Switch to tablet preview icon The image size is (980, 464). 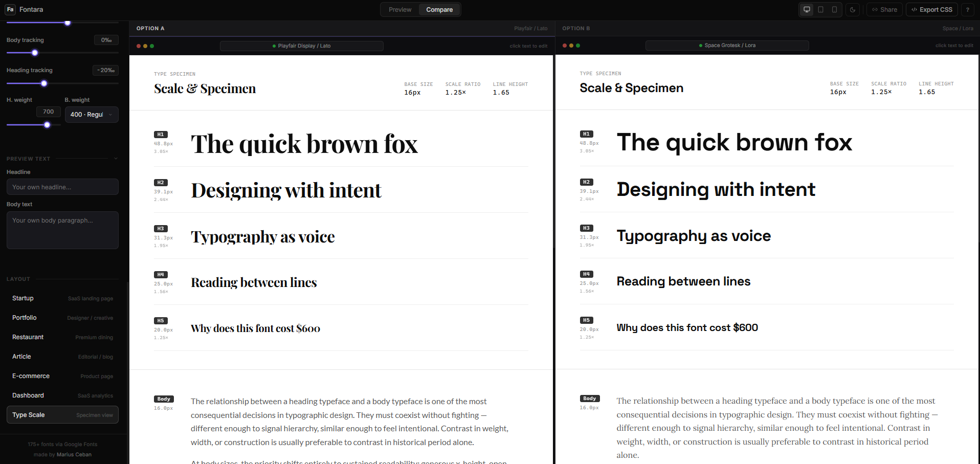pos(820,9)
